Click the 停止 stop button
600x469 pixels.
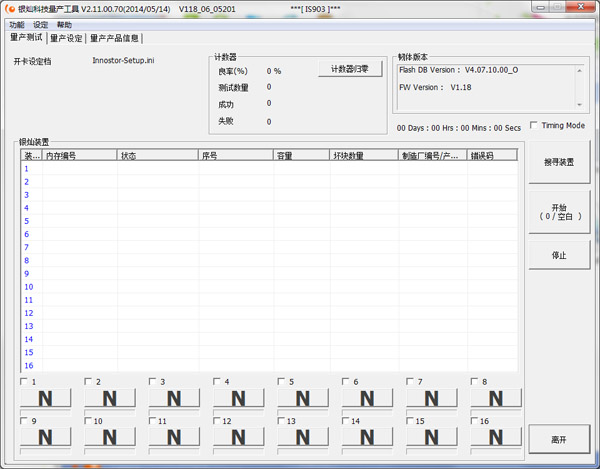pos(559,255)
